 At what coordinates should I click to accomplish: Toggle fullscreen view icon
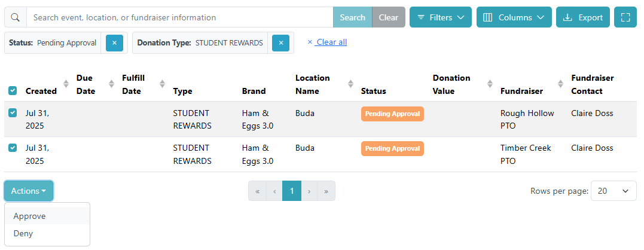click(x=625, y=17)
